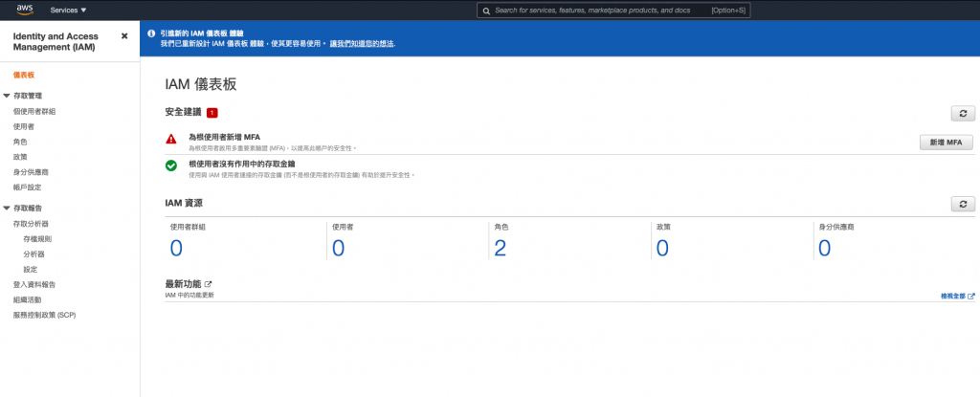The image size is (980, 397).
Task: Open 身分供應商 in the sidebar
Action: (31, 172)
